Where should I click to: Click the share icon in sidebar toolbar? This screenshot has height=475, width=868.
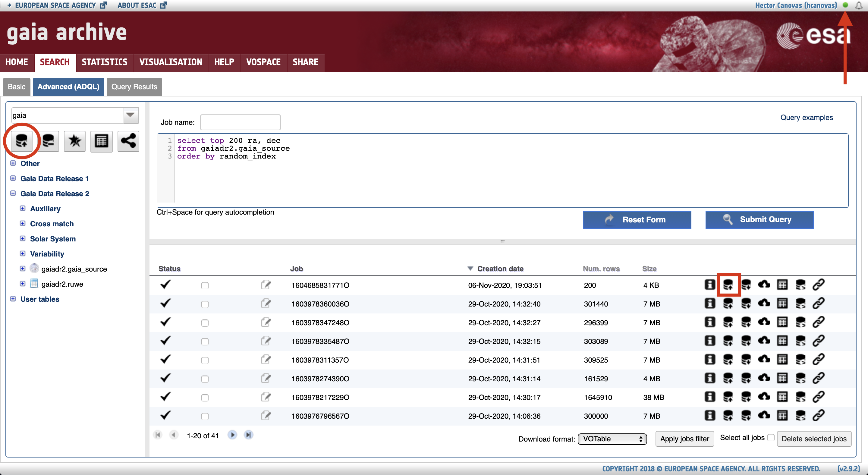click(x=128, y=141)
